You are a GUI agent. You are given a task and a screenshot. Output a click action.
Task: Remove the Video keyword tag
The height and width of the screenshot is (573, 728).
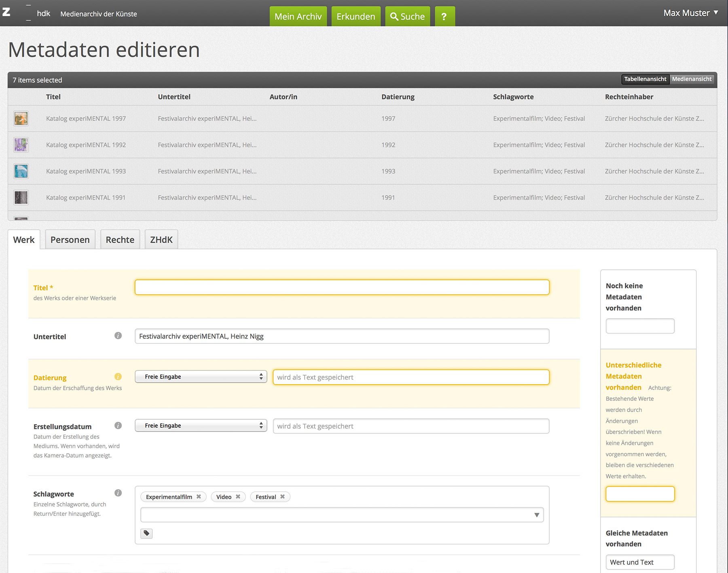pyautogui.click(x=238, y=497)
